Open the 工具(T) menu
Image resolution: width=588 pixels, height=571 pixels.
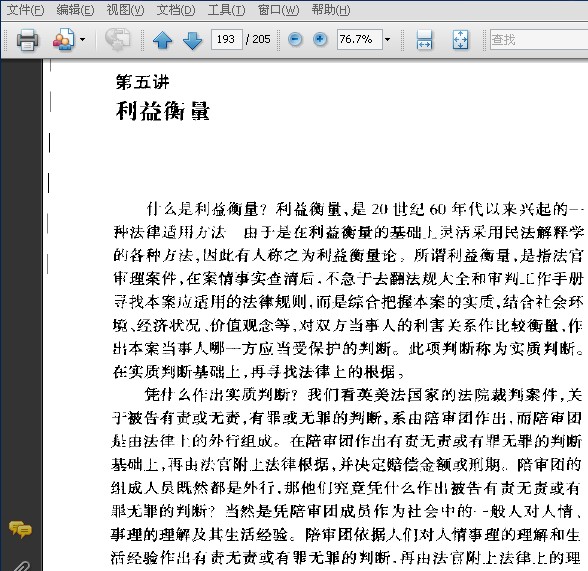coord(226,10)
